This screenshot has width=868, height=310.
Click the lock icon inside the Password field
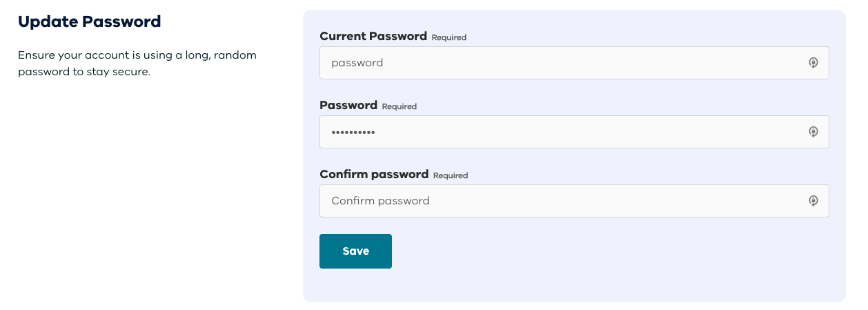(x=813, y=132)
